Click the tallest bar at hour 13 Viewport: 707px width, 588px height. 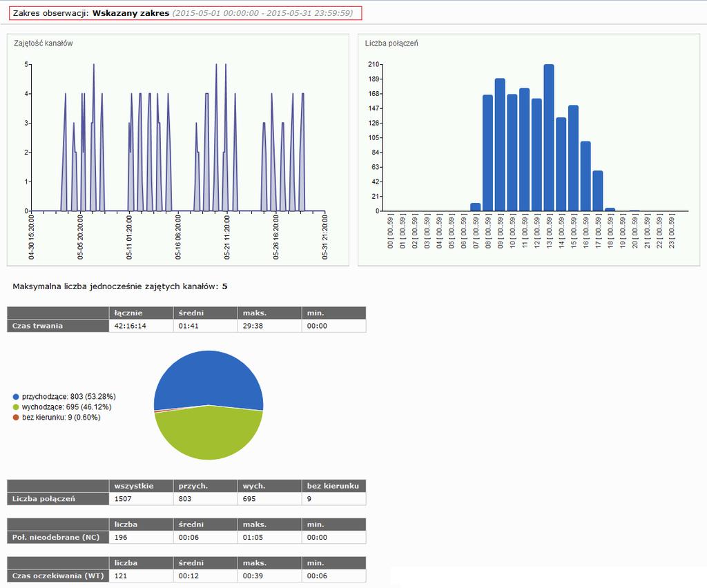[x=549, y=137]
